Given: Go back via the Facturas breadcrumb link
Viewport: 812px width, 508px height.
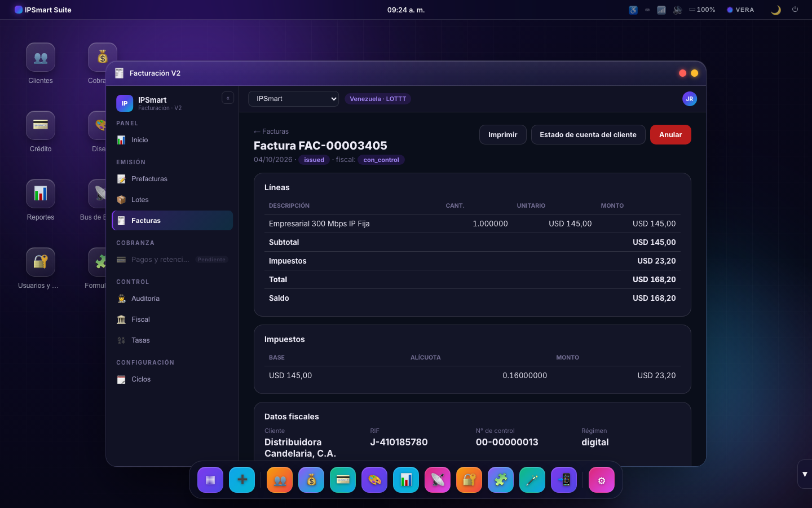Looking at the screenshot, I should click(271, 132).
